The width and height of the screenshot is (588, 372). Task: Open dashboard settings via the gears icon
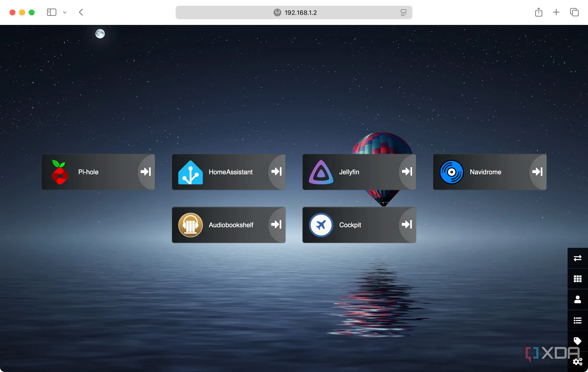click(577, 361)
